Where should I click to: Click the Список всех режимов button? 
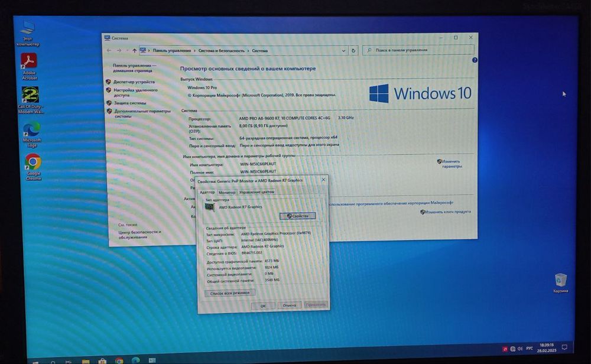click(229, 292)
